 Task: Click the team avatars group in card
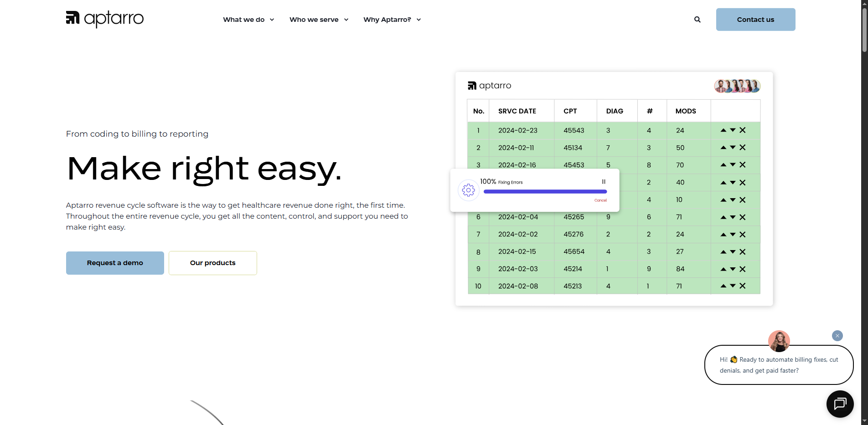pyautogui.click(x=737, y=86)
